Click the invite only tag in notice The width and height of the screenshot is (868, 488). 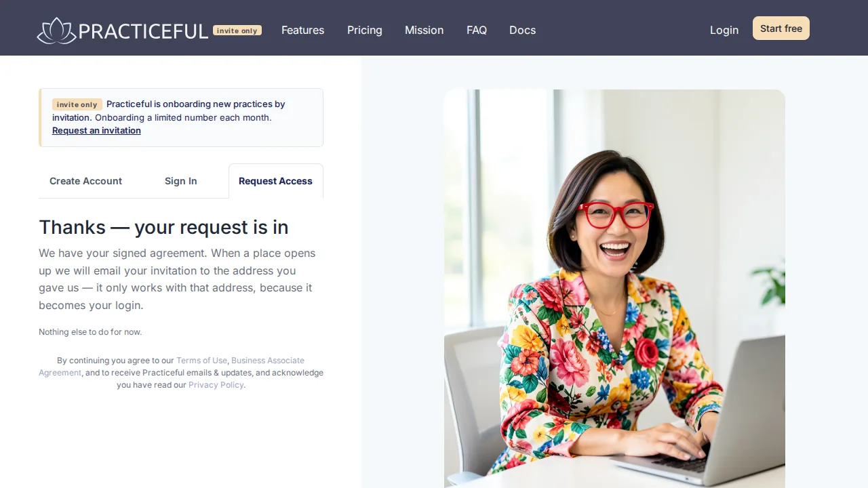pyautogui.click(x=77, y=104)
